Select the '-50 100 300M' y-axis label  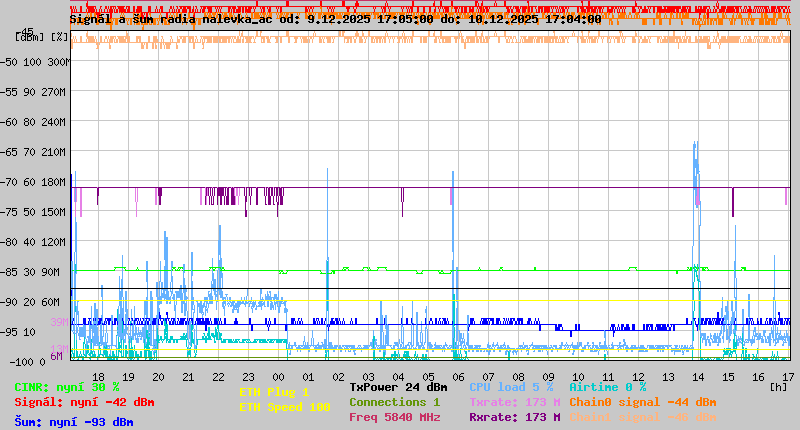pyautogui.click(x=35, y=62)
